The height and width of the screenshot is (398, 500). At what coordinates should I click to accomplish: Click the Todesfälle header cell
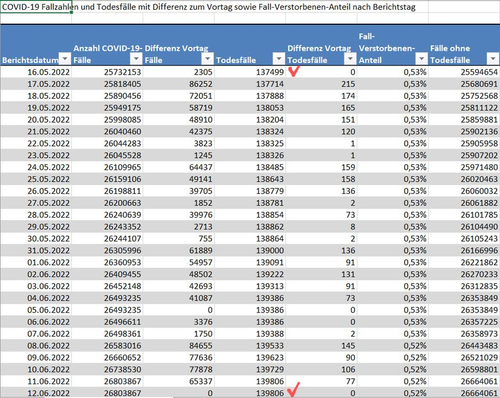click(x=250, y=45)
